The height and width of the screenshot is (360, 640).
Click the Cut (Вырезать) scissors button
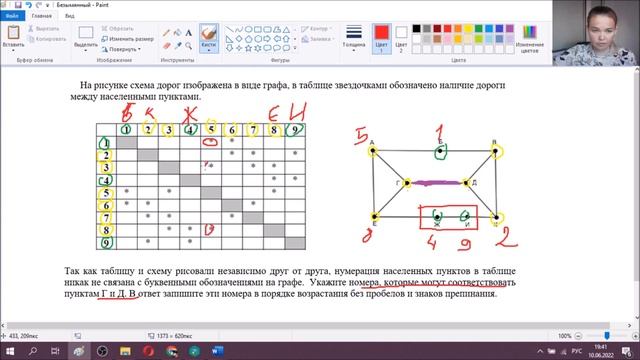(x=44, y=29)
